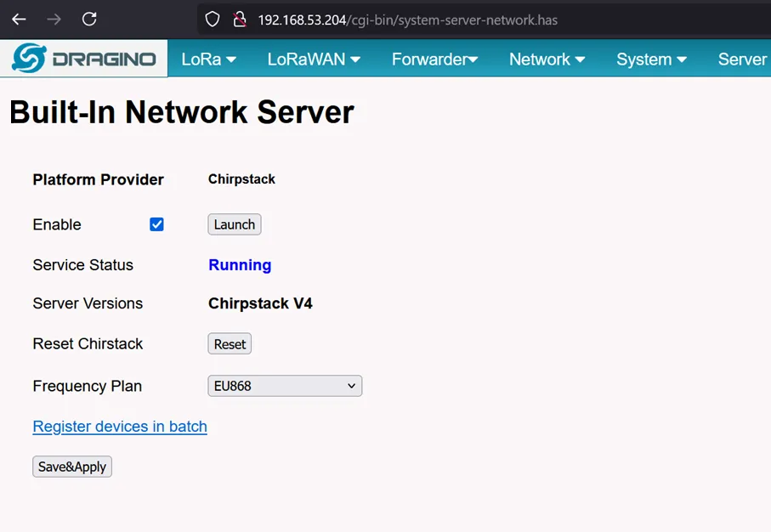
Task: Reload the current page
Action: (x=89, y=19)
